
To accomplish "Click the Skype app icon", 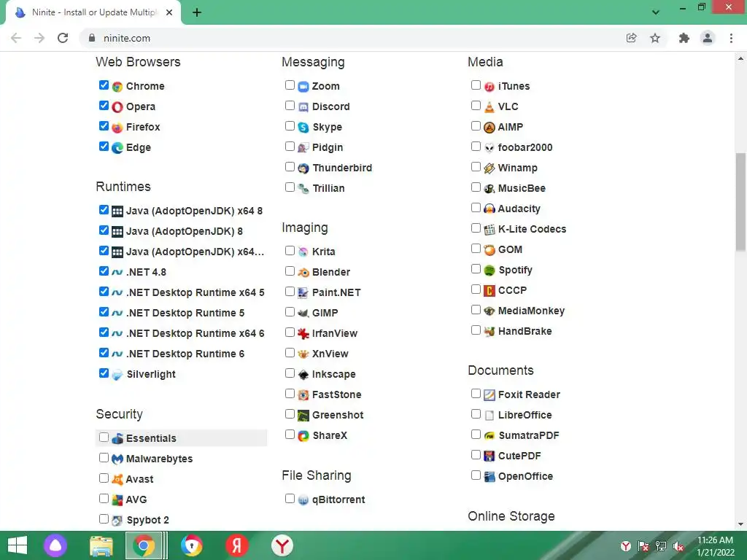I will 303,128.
